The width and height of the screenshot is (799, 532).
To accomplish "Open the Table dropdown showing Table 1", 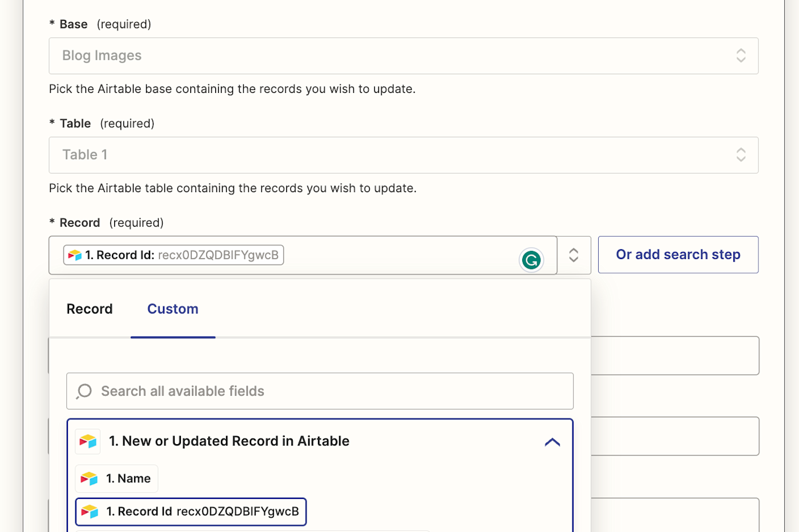I will [x=403, y=155].
